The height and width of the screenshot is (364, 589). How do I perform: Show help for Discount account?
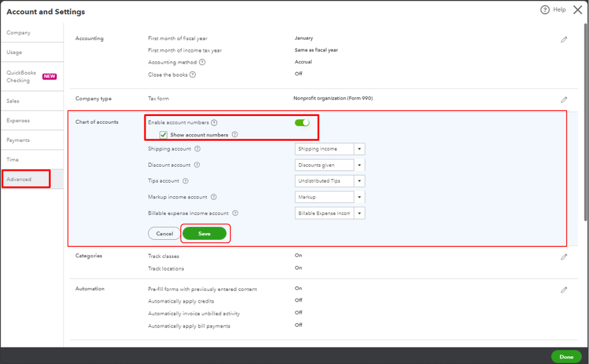click(x=197, y=165)
